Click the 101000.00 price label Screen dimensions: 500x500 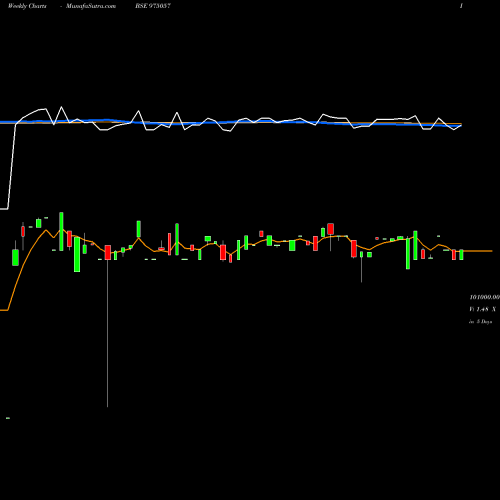485,297
